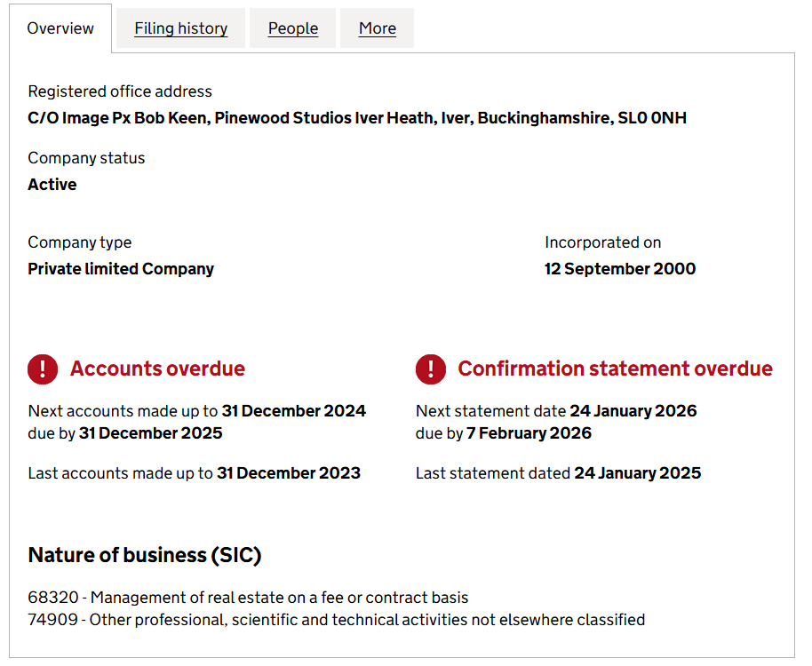Click the Accounts overdue warning icon
Screen dimensions: 812x666
(43, 369)
